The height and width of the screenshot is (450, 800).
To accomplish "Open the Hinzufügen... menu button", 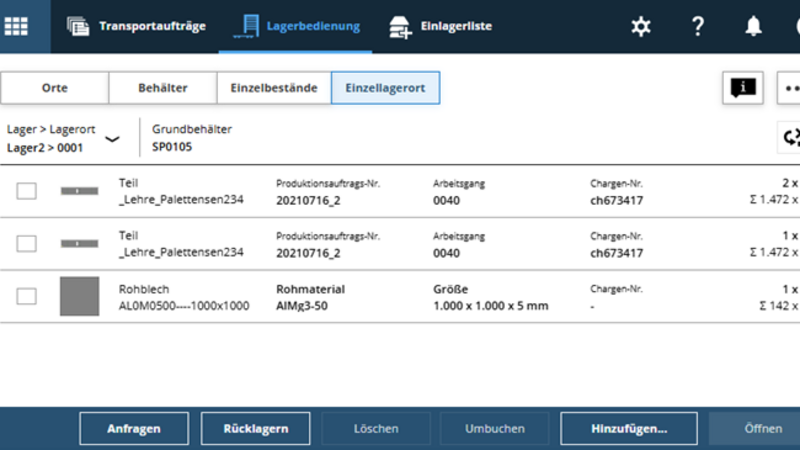I will coord(629,428).
